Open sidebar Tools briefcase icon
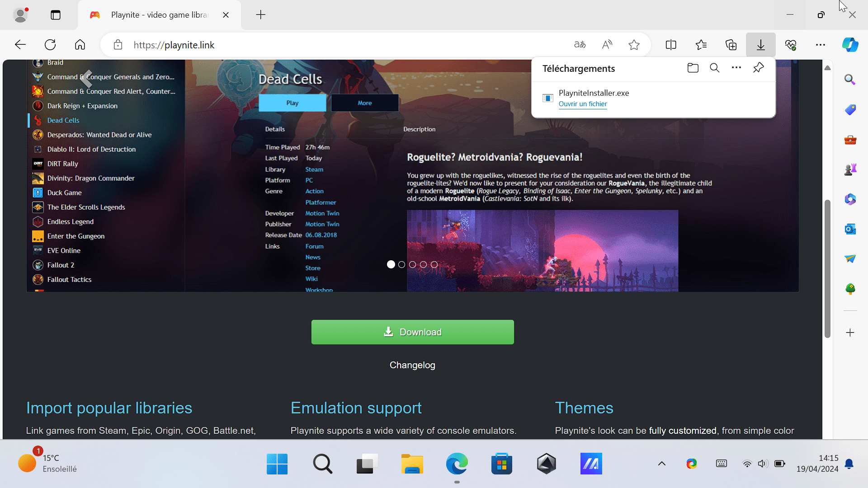 pyautogui.click(x=850, y=140)
